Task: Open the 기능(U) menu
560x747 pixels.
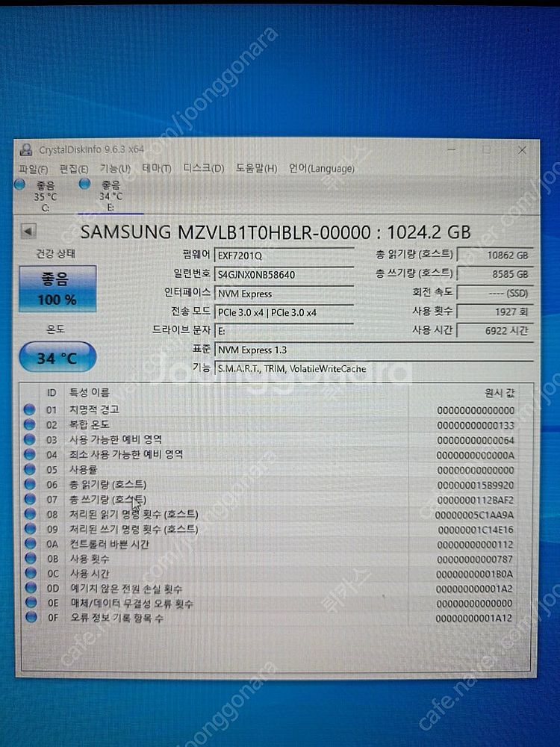Action: tap(115, 168)
